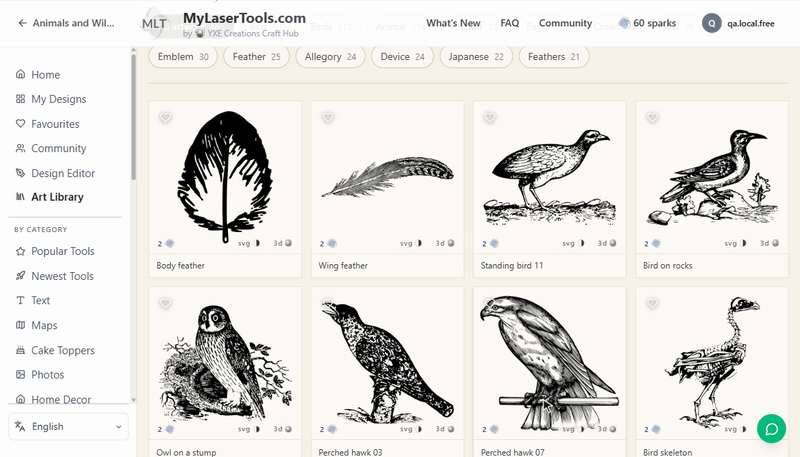Viewport: 800px width, 457px height.
Task: Filter by the Japanese tag
Action: [476, 57]
